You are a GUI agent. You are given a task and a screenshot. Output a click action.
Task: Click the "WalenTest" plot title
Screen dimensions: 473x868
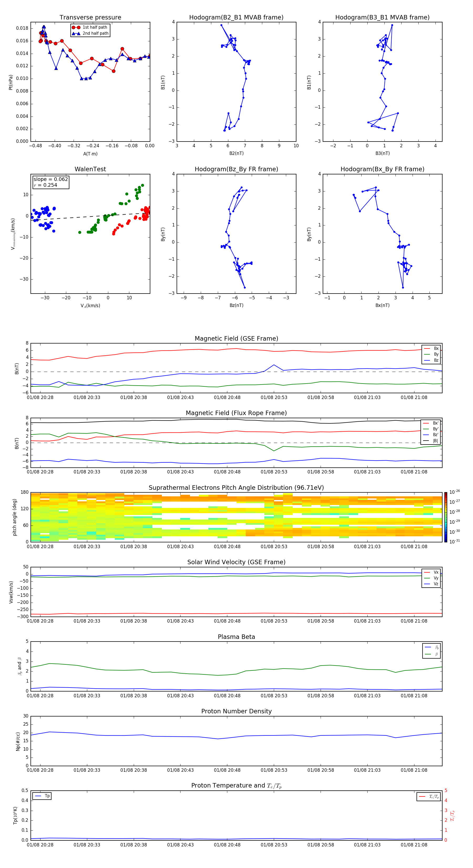click(90, 169)
